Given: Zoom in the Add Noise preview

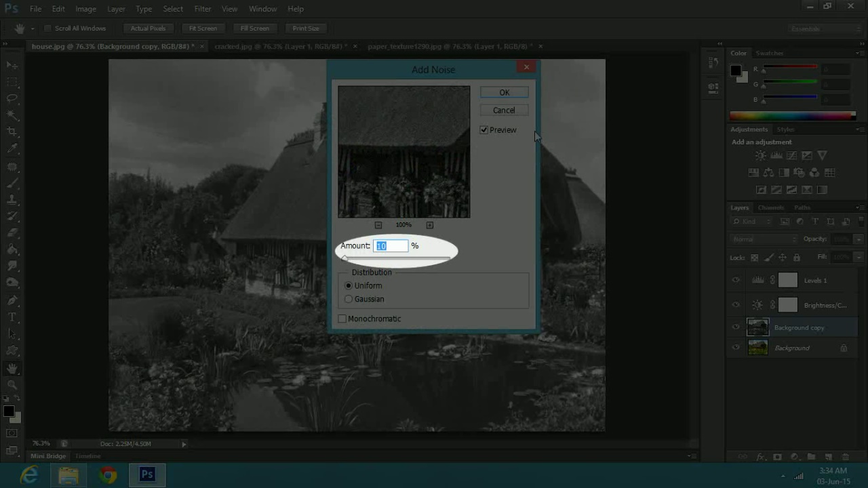Looking at the screenshot, I should coord(430,225).
